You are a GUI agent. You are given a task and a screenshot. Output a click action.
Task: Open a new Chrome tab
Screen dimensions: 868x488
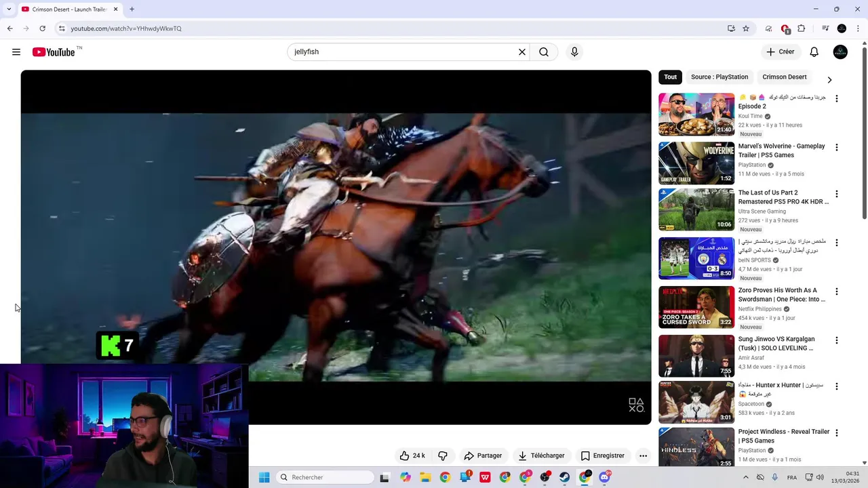pos(132,9)
